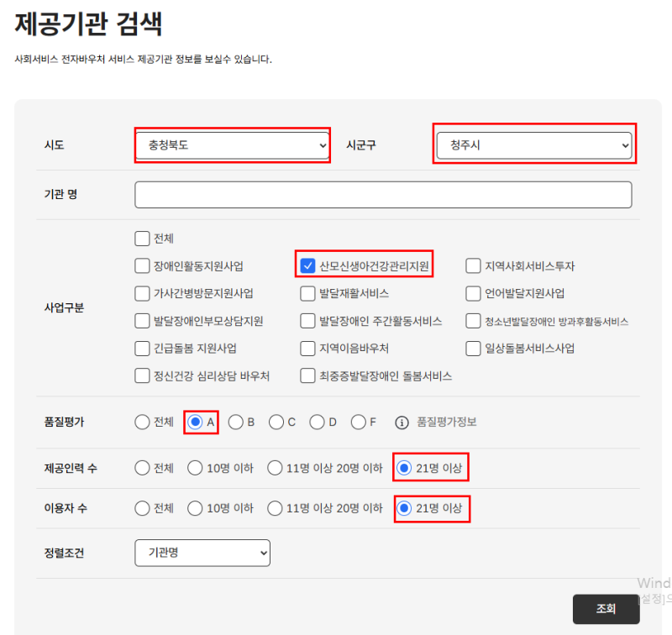Select 전체 radio in 이용자 수 row

[142, 508]
